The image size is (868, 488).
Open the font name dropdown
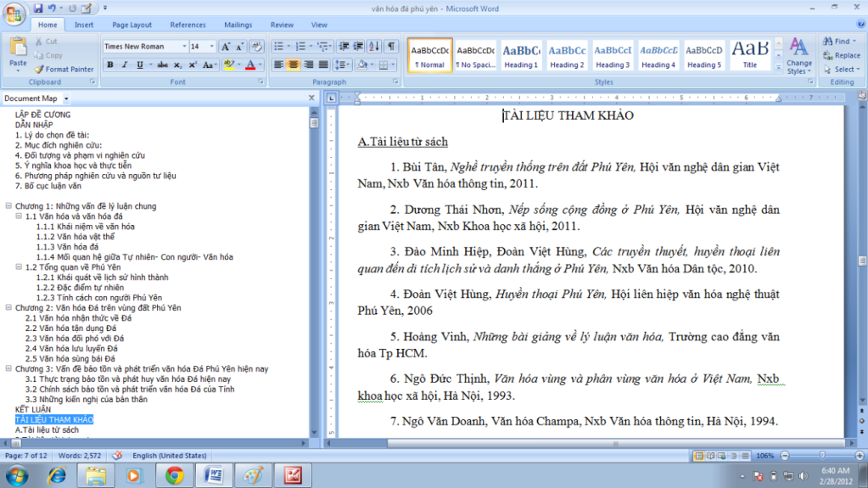pos(183,47)
